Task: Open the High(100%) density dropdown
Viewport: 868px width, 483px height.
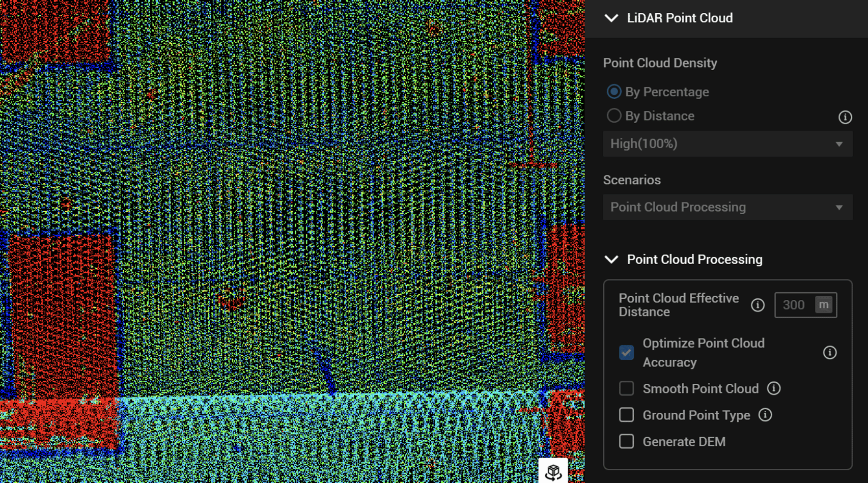Action: (x=727, y=144)
